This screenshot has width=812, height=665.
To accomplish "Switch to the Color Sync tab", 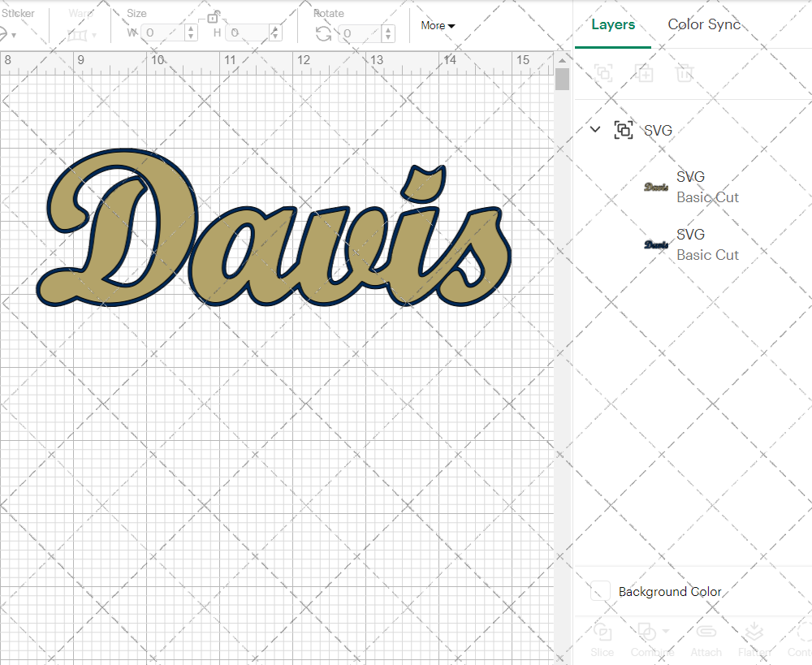I will (704, 24).
